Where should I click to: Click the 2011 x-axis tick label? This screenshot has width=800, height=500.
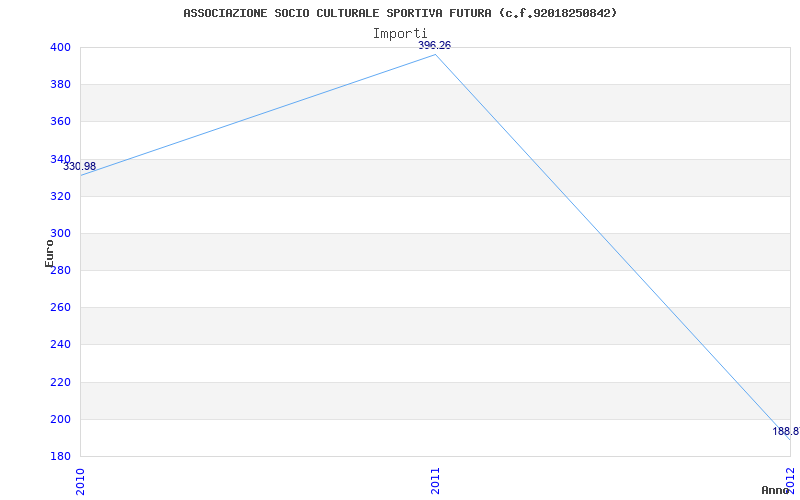point(435,480)
